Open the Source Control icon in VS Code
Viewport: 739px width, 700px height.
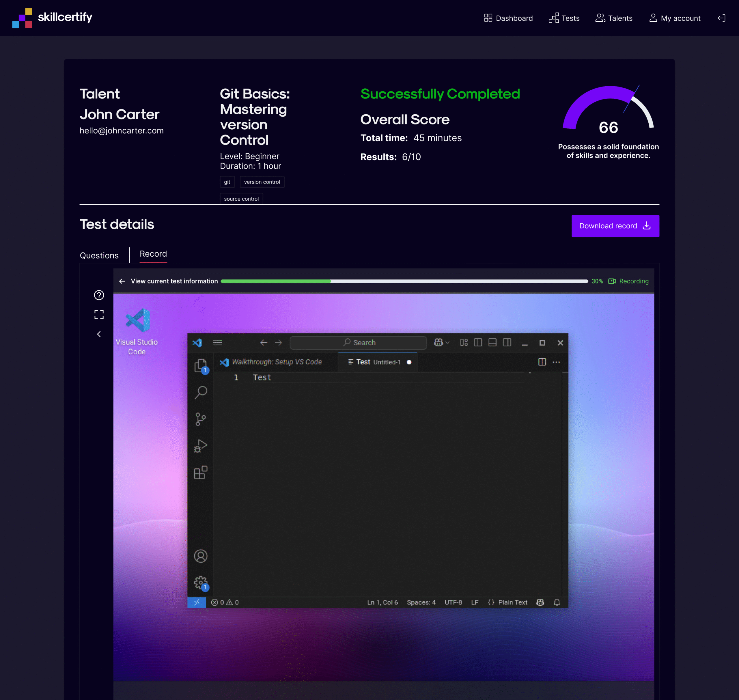point(200,419)
